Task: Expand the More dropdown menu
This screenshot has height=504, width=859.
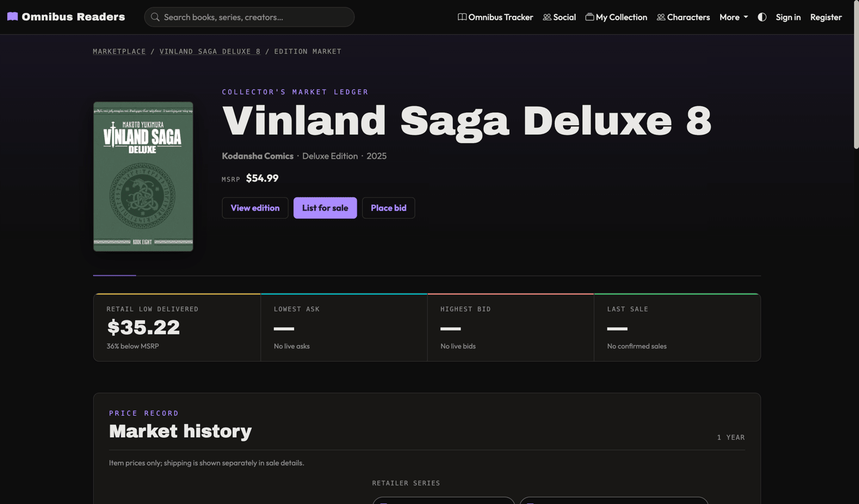Action: pos(734,17)
